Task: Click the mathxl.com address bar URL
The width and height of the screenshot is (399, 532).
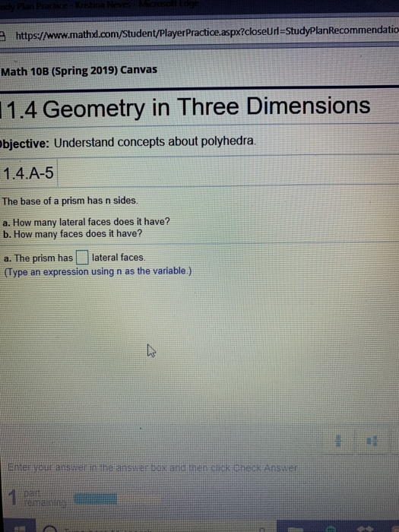Action: pyautogui.click(x=207, y=32)
